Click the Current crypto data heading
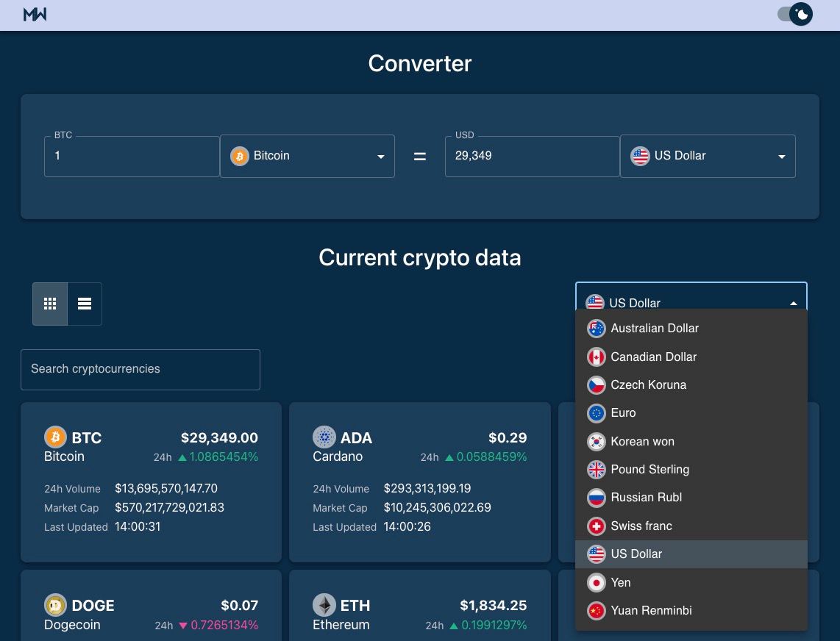Screen dimensions: 840x641 pos(420,257)
